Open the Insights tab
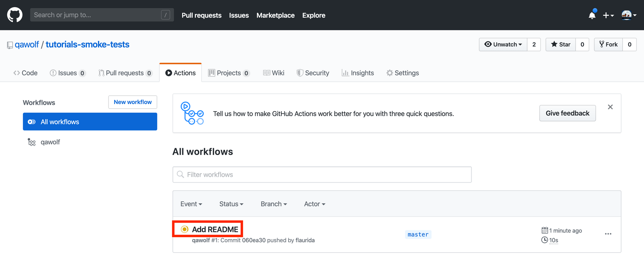This screenshot has height=260, width=644. (358, 73)
